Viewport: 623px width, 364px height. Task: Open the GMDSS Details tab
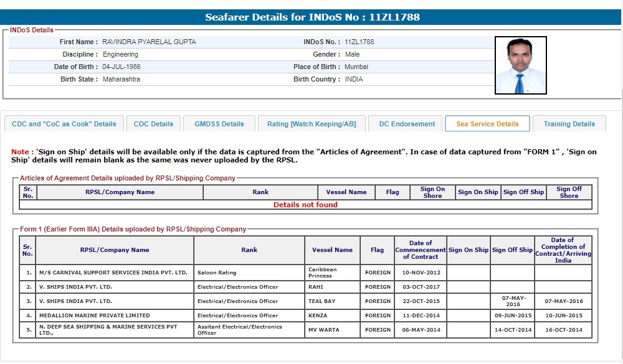pos(219,124)
